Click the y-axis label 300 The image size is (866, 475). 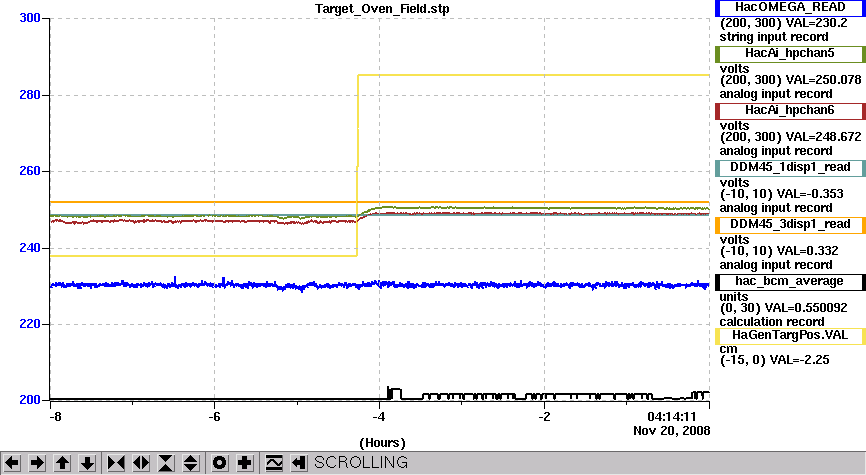[x=30, y=18]
